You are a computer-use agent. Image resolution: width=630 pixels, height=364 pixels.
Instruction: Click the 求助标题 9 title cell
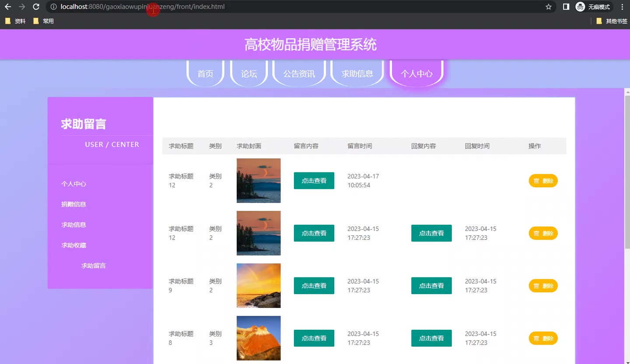pos(181,286)
